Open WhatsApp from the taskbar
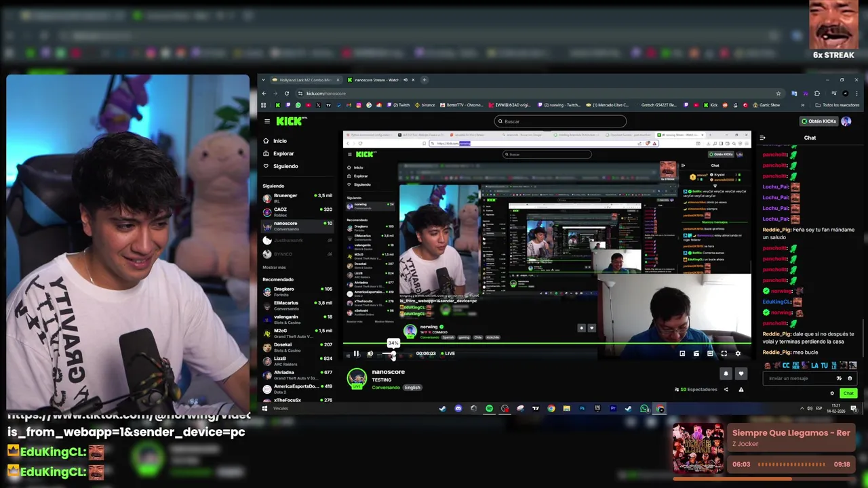 click(644, 409)
